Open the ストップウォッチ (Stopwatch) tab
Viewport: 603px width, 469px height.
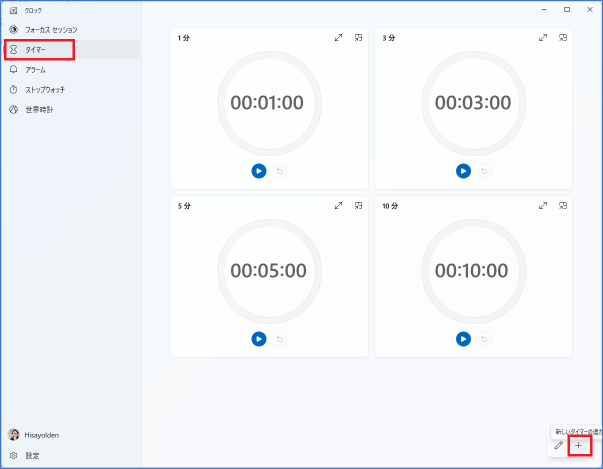[45, 89]
